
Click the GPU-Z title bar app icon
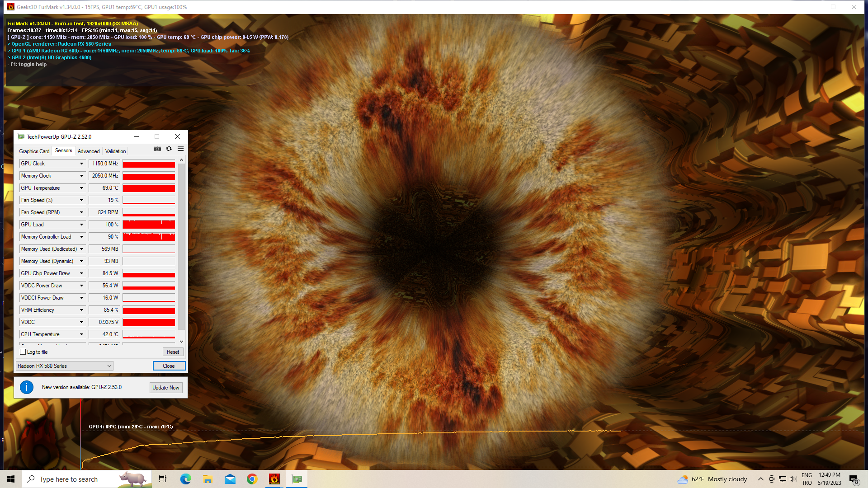[21, 136]
